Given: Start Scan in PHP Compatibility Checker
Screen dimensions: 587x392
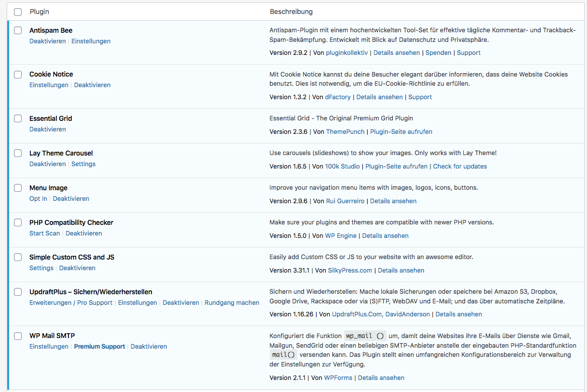Looking at the screenshot, I should click(44, 234).
